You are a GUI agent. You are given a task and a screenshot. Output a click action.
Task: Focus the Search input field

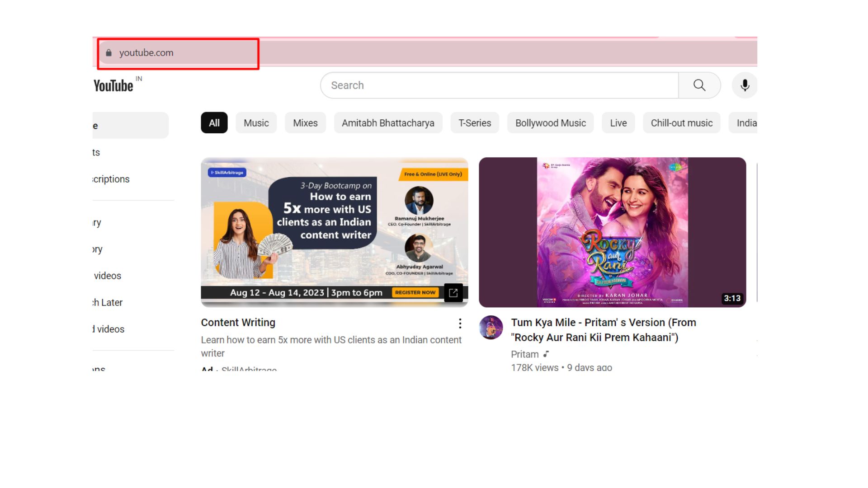[x=499, y=85]
